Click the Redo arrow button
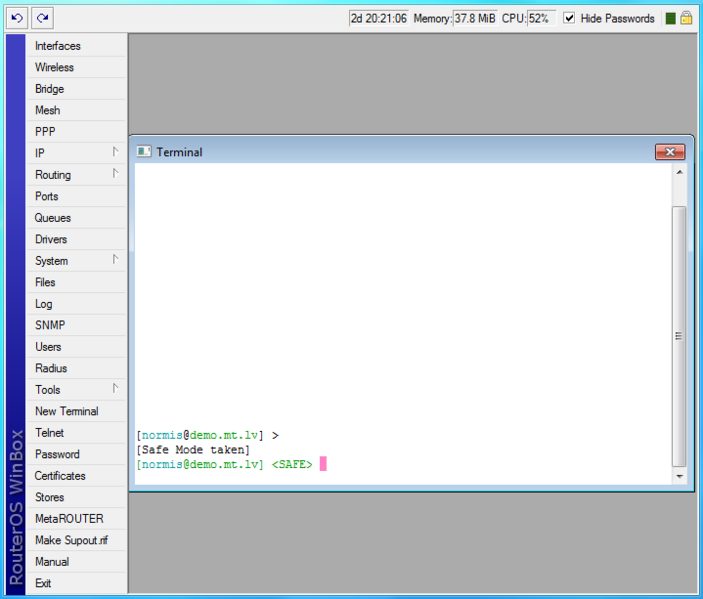Viewport: 703px width, 599px height. 41,18
